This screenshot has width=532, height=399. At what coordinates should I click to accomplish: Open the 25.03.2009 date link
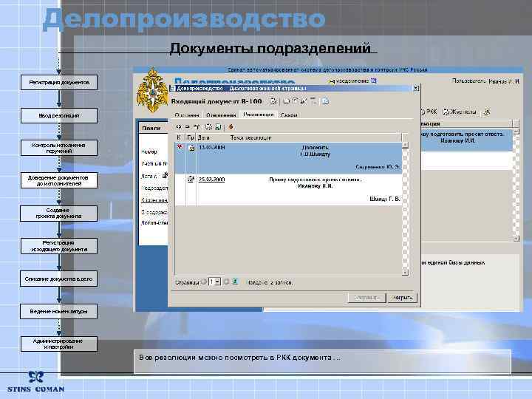(x=212, y=179)
